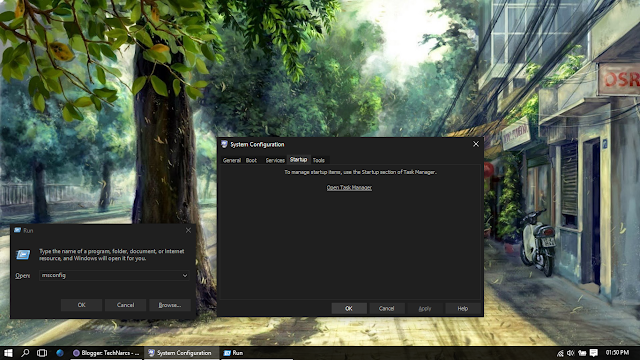
Task: Click the Run dialog title icon
Action: point(18,231)
